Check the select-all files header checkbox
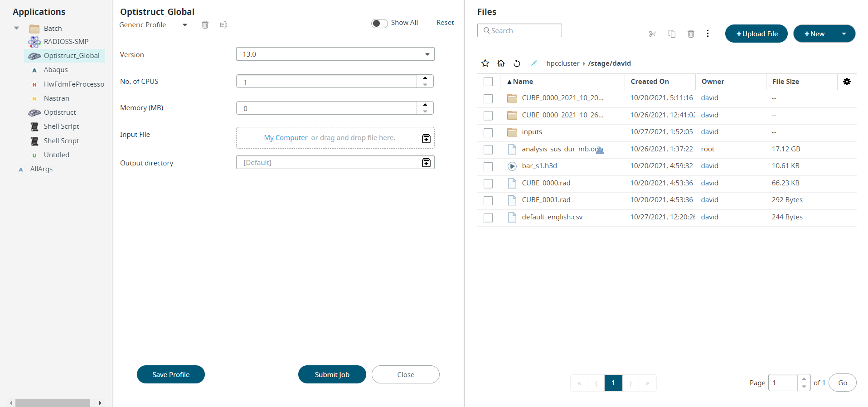Screen dimensions: 868x407 coord(488,82)
